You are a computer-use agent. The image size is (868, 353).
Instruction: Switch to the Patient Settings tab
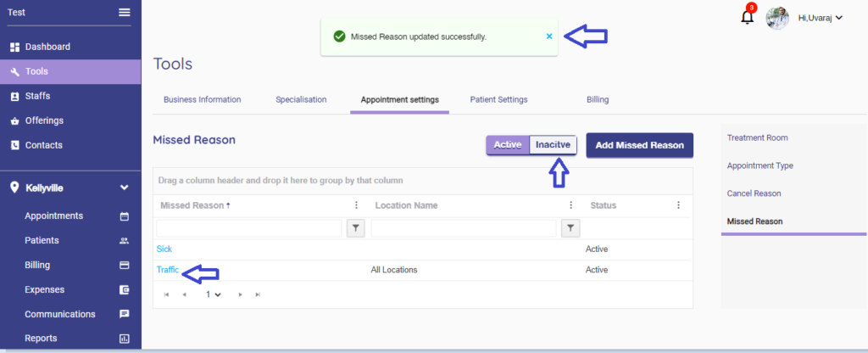498,99
